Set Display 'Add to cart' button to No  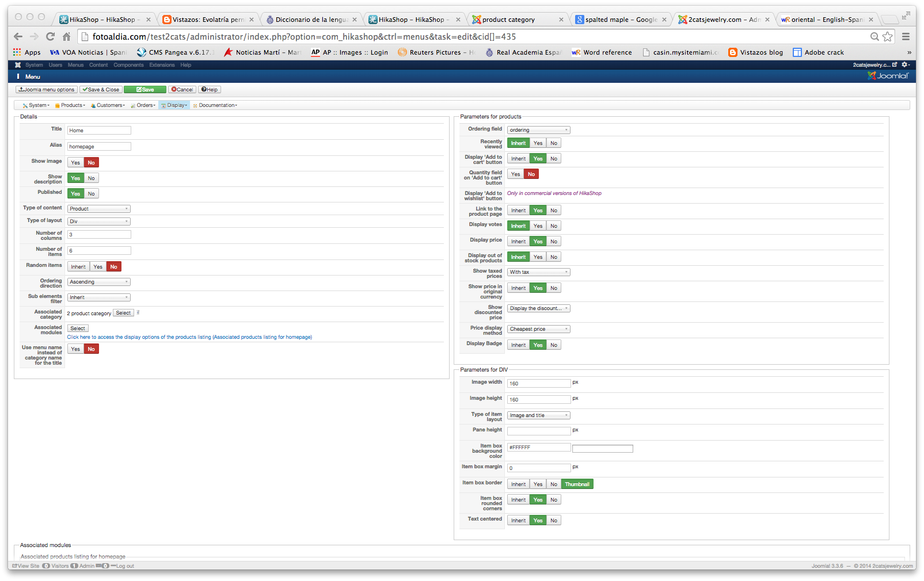coord(553,159)
